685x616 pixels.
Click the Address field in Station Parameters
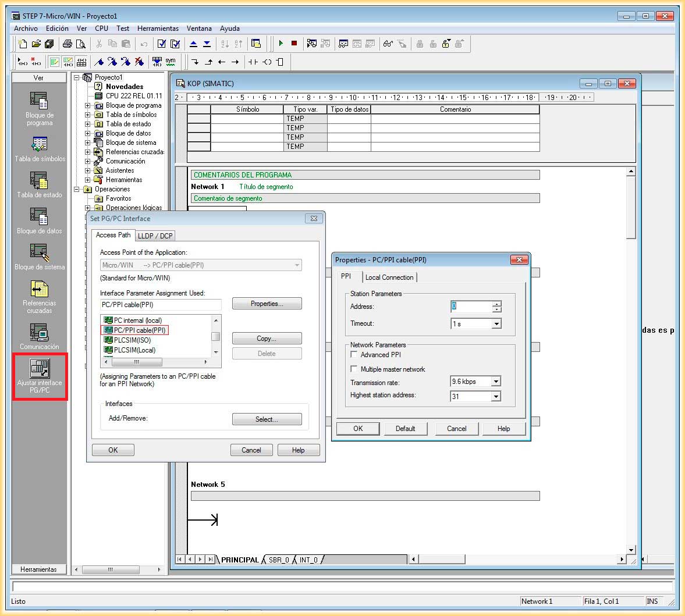(471, 307)
